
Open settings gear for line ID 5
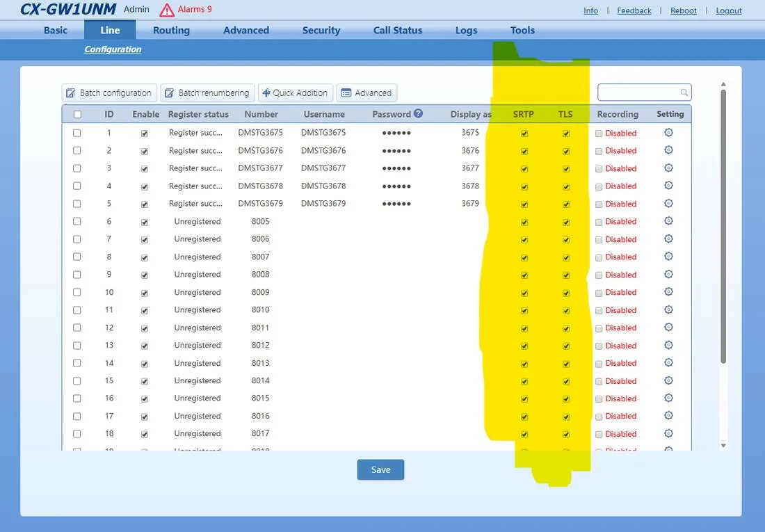click(x=668, y=204)
